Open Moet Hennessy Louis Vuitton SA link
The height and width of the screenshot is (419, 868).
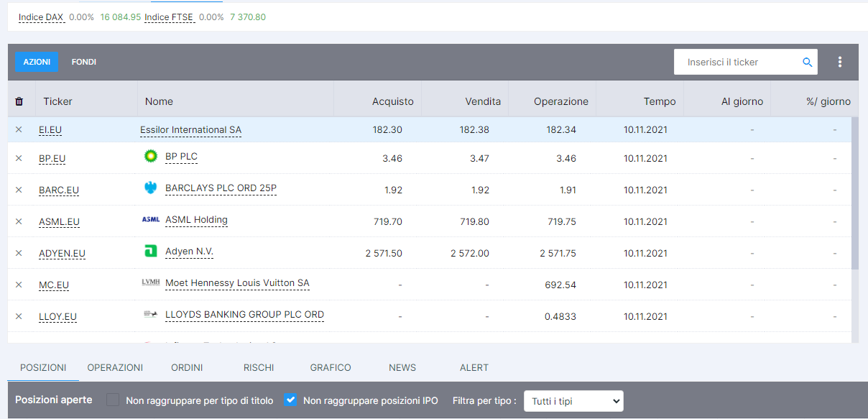click(237, 283)
